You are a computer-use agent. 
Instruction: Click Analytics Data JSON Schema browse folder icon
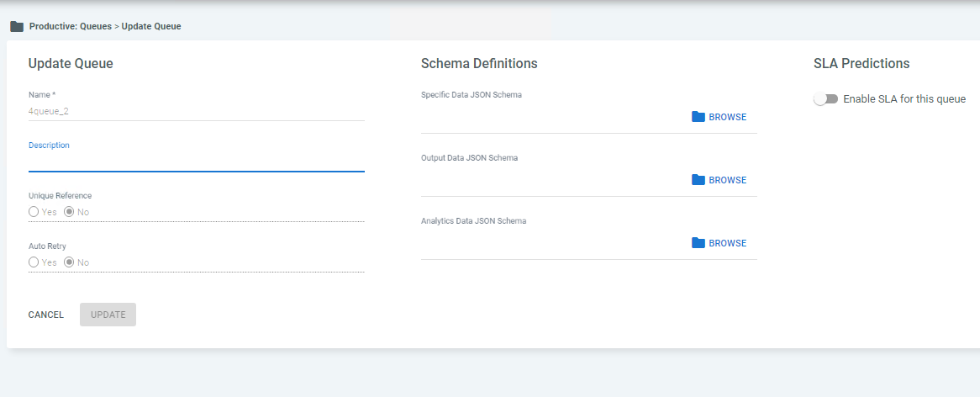(x=698, y=243)
